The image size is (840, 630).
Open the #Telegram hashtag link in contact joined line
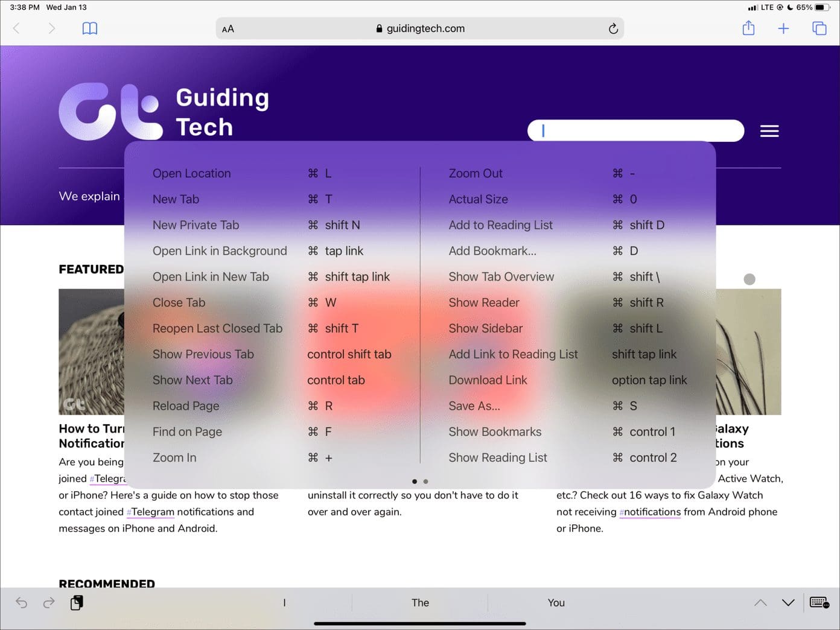150,512
